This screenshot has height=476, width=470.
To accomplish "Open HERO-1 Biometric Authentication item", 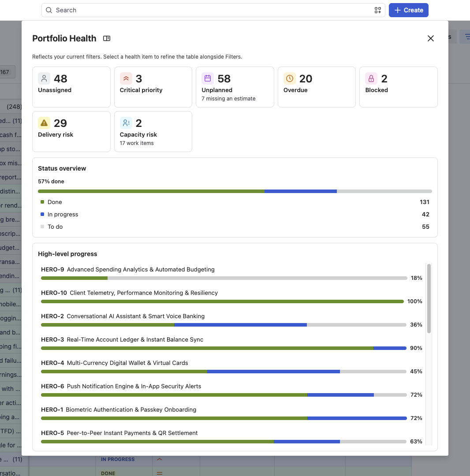I will tap(119, 410).
